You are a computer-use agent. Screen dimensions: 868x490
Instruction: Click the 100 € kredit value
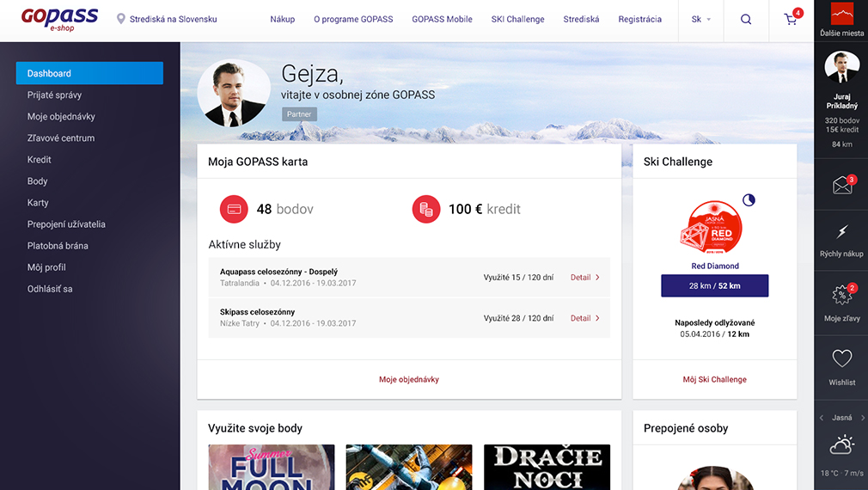(485, 209)
